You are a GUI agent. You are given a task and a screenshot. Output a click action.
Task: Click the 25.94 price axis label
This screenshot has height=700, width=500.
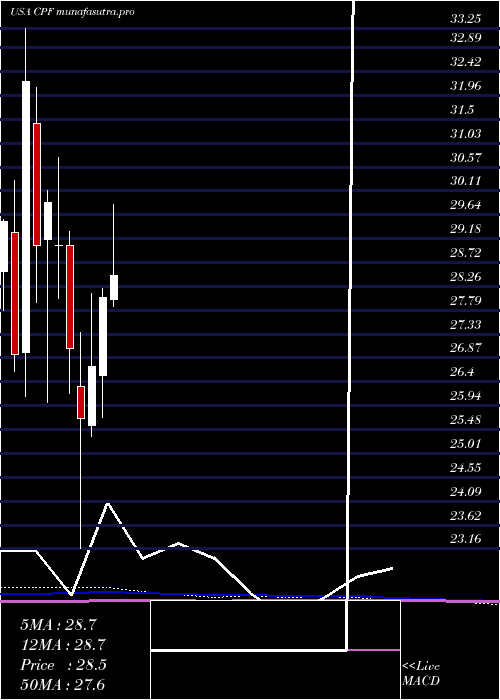pyautogui.click(x=465, y=396)
